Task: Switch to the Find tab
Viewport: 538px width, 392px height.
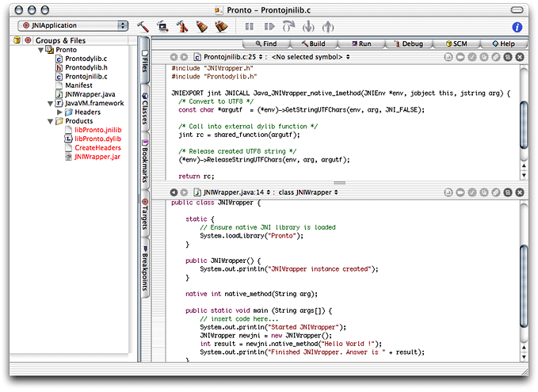Action: pyautogui.click(x=266, y=44)
